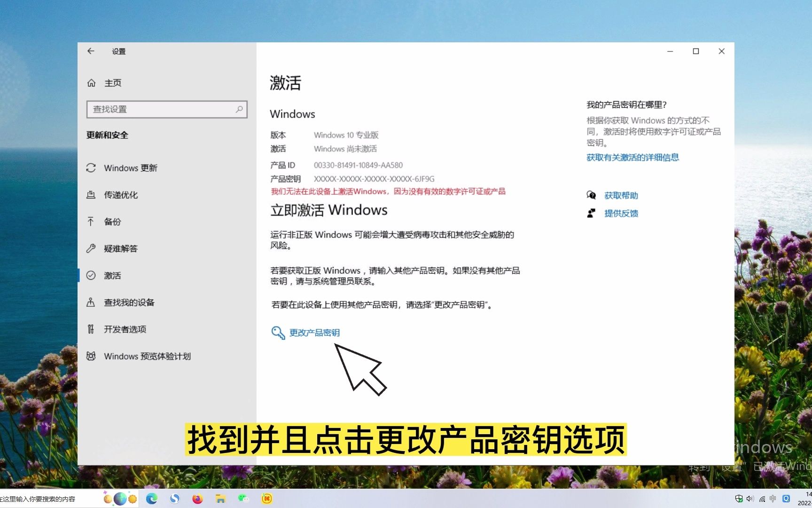Click the 更新和安全 section heading
Image resolution: width=812 pixels, height=508 pixels.
(x=107, y=135)
